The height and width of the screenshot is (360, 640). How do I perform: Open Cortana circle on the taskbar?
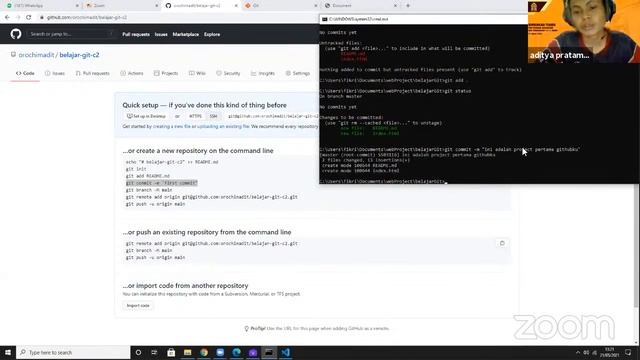pyautogui.click(x=138, y=352)
